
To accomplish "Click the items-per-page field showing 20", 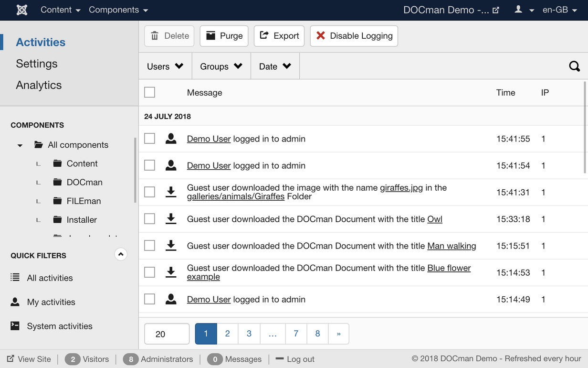I will [x=167, y=334].
